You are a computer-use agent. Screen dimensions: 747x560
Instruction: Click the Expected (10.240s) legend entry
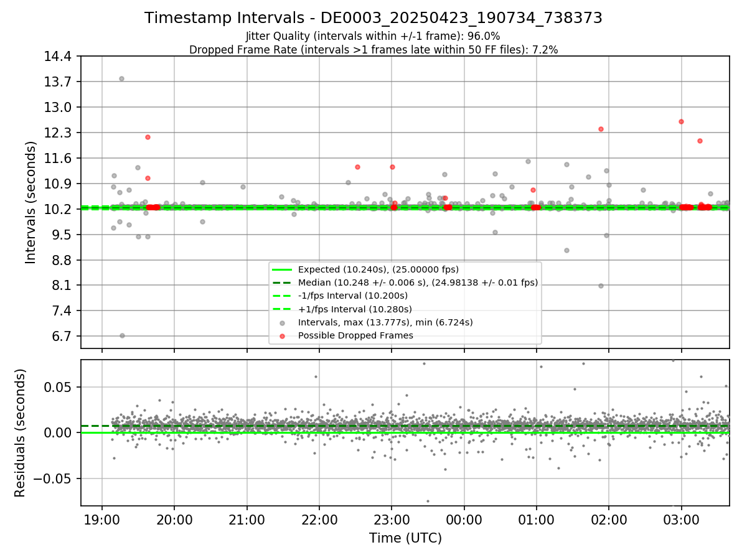click(x=378, y=269)
